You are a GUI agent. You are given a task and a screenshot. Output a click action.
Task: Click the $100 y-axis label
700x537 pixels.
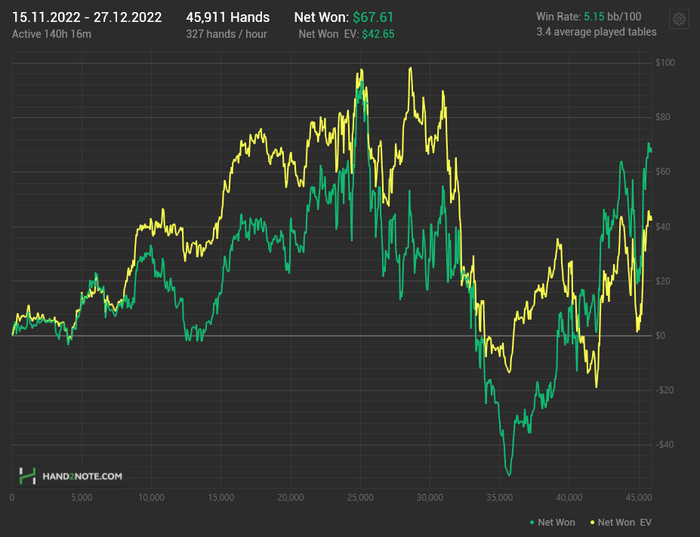tap(665, 63)
